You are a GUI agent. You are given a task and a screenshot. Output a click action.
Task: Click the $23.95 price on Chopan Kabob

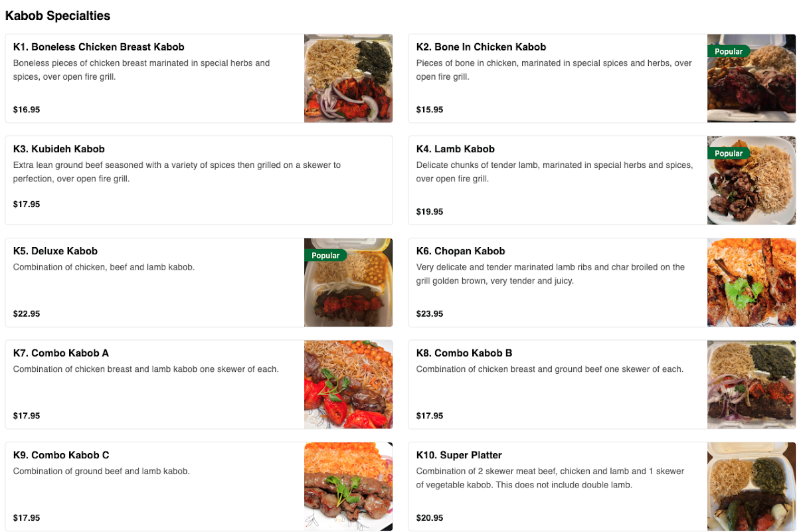coord(430,313)
